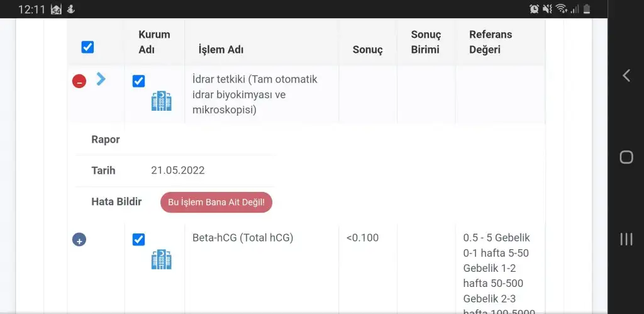The height and width of the screenshot is (314, 644).
Task: Report error with Bu İşlem Bana Ait Değil button
Action: (x=216, y=202)
